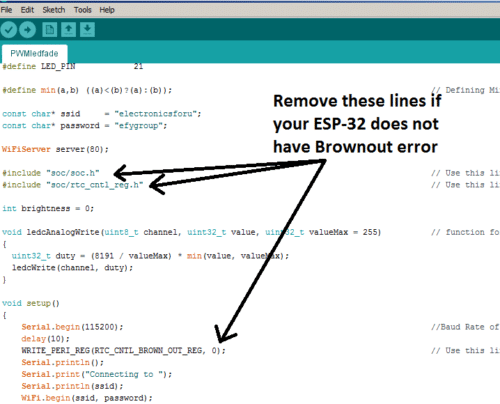Click the WiFiServer server(80) line
The height and width of the screenshot is (404, 500).
click(55, 149)
